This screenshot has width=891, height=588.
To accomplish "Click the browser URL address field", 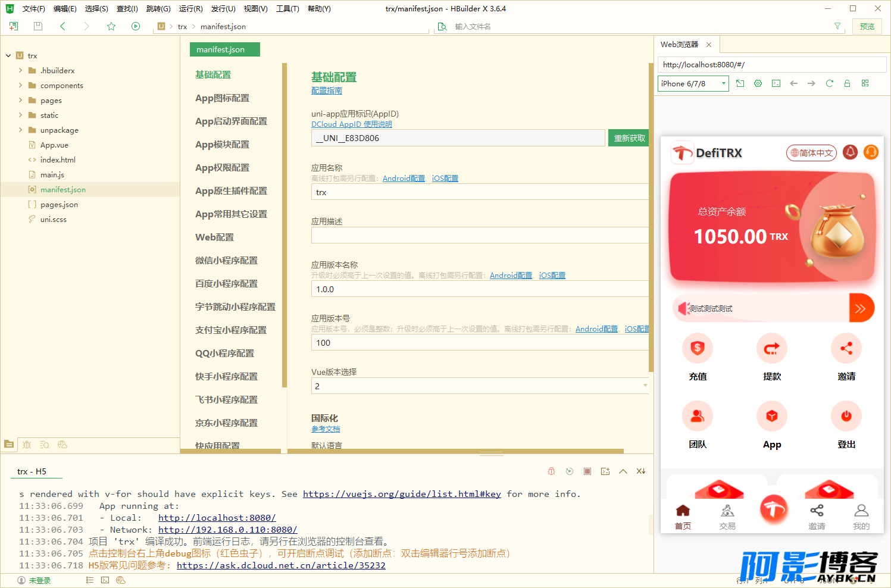I will pyautogui.click(x=772, y=64).
